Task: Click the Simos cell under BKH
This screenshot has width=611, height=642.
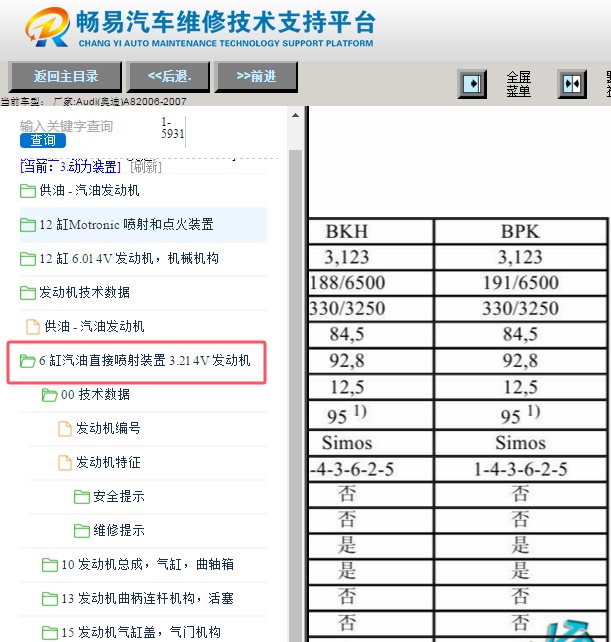Action: 371,443
